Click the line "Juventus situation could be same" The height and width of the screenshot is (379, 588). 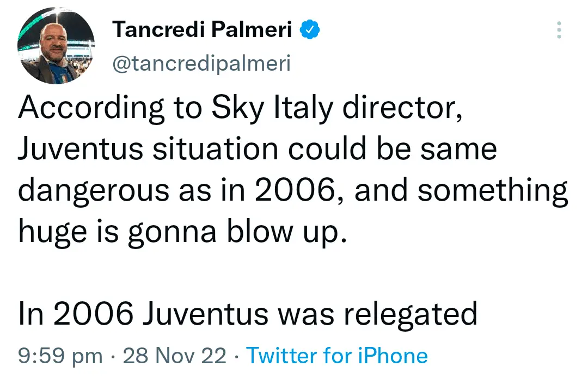click(257, 148)
